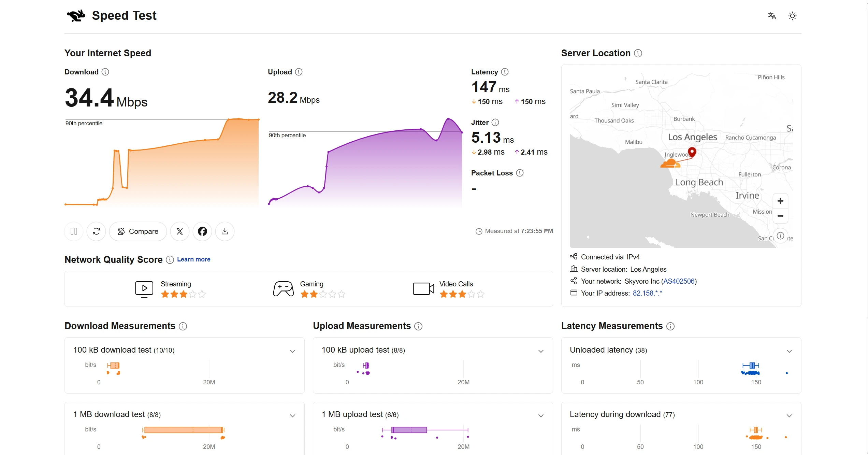
Task: Open the language translation selector
Action: pos(772,16)
